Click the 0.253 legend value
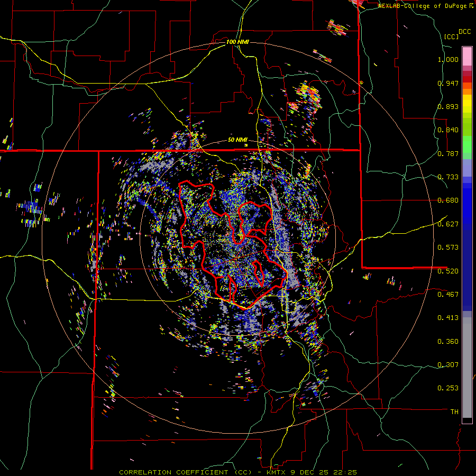The image size is (476, 476). point(448,388)
